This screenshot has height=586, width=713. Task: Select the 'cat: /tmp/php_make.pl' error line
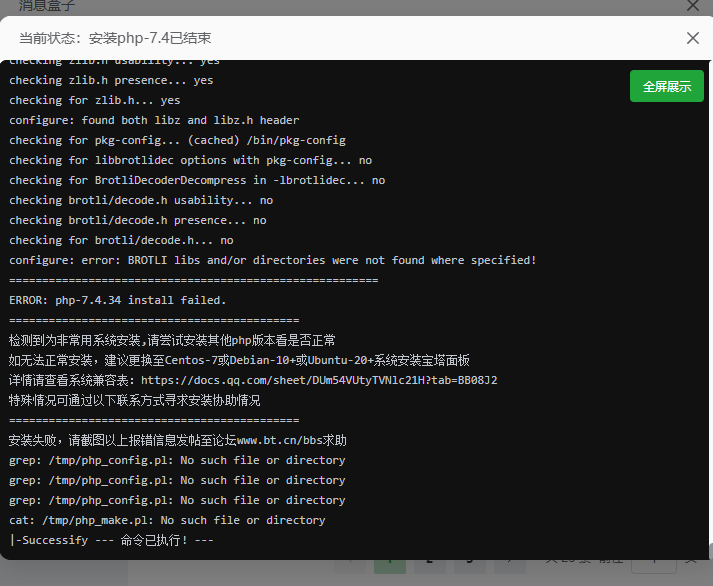167,520
